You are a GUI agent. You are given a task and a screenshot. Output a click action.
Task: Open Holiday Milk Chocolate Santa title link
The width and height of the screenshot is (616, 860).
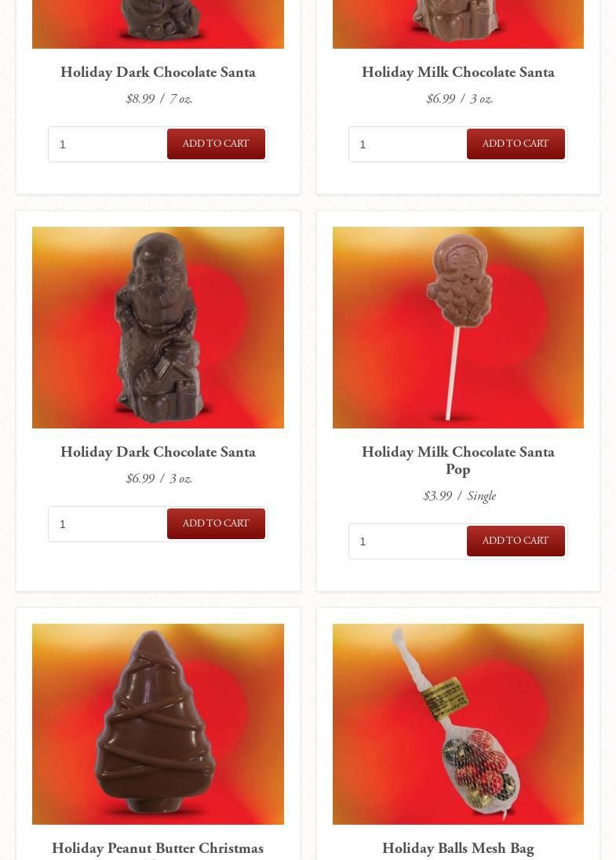(x=458, y=72)
